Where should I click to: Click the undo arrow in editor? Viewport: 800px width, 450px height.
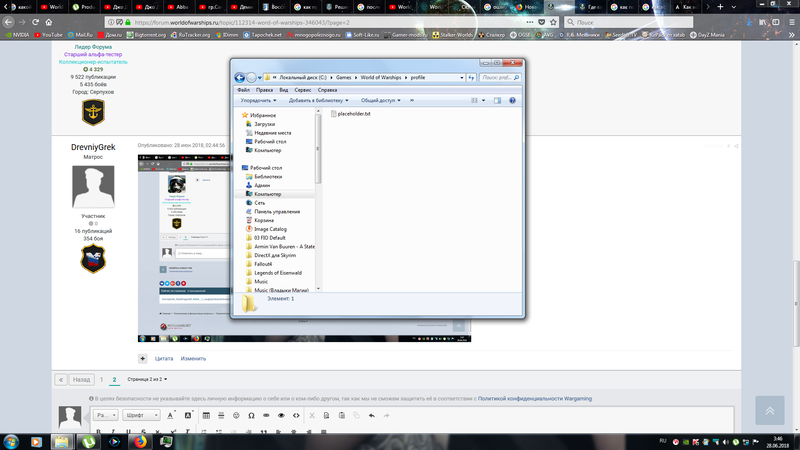tap(372, 415)
